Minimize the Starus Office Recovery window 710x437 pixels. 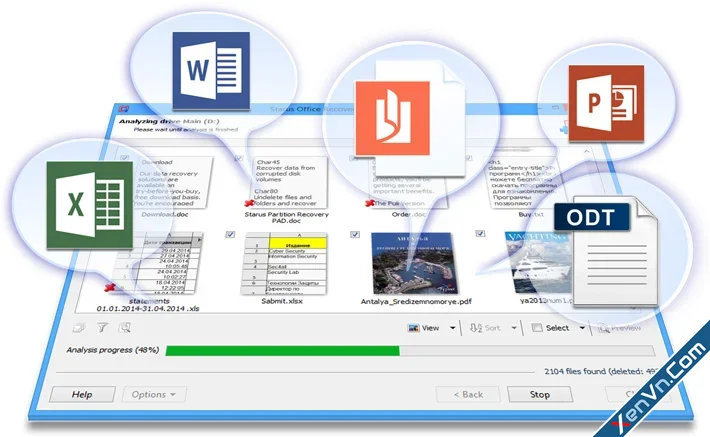pyautogui.click(x=539, y=109)
